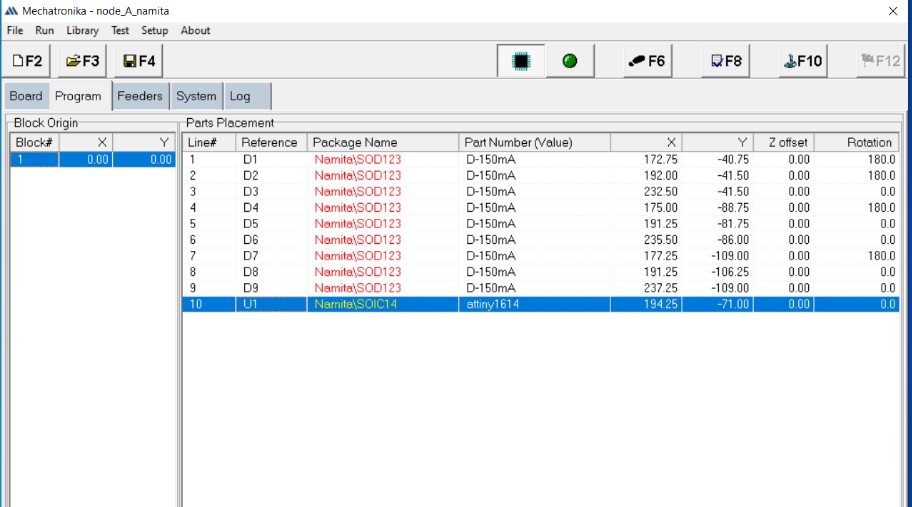Click the Package Name column header
The image size is (912, 507).
[x=383, y=142]
